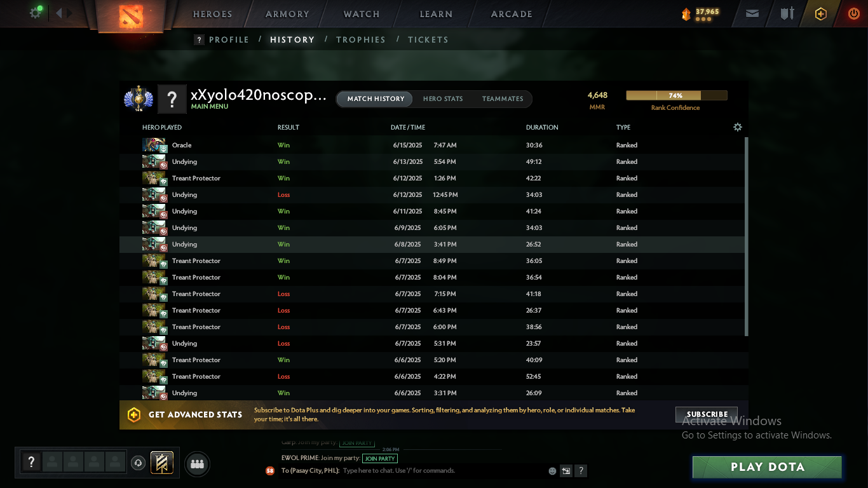
Task: Open the settings gear in top-left corner
Action: point(36,13)
